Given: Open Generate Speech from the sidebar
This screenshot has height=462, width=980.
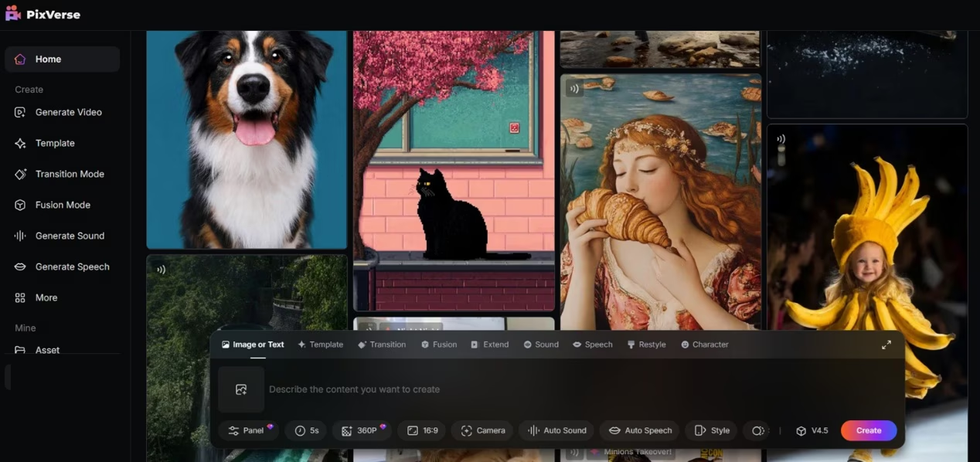Looking at the screenshot, I should tap(72, 267).
